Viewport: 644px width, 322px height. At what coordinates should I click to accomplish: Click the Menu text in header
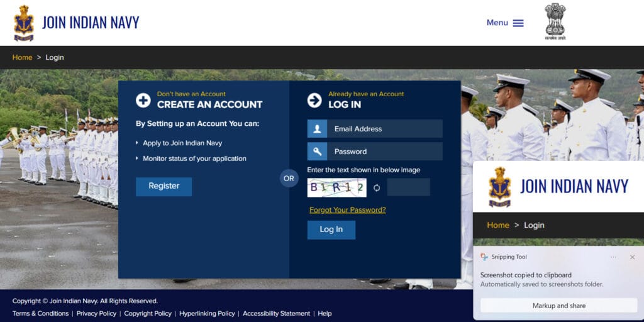coord(497,23)
